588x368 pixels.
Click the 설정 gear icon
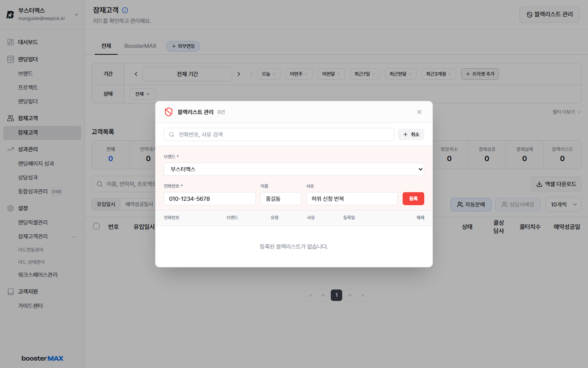click(11, 208)
